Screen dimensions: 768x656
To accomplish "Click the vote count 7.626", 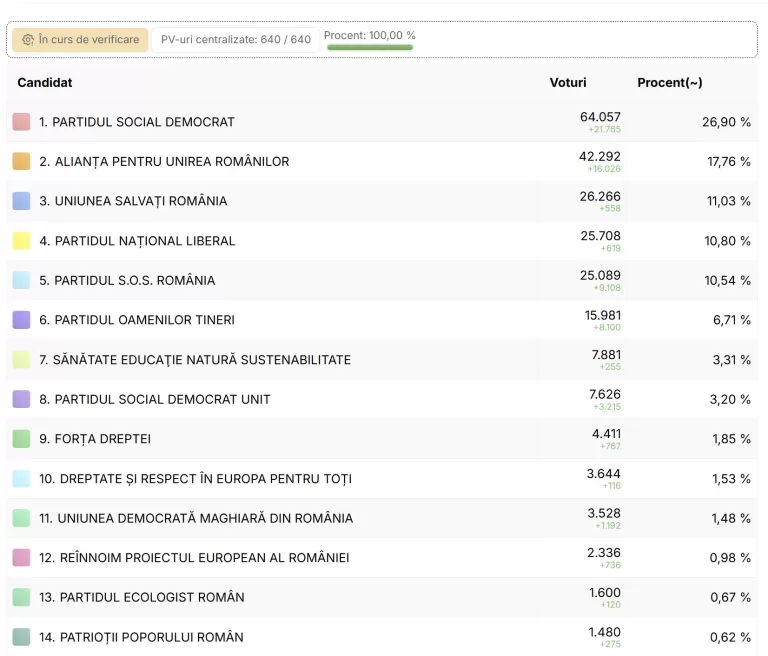I will [x=605, y=394].
